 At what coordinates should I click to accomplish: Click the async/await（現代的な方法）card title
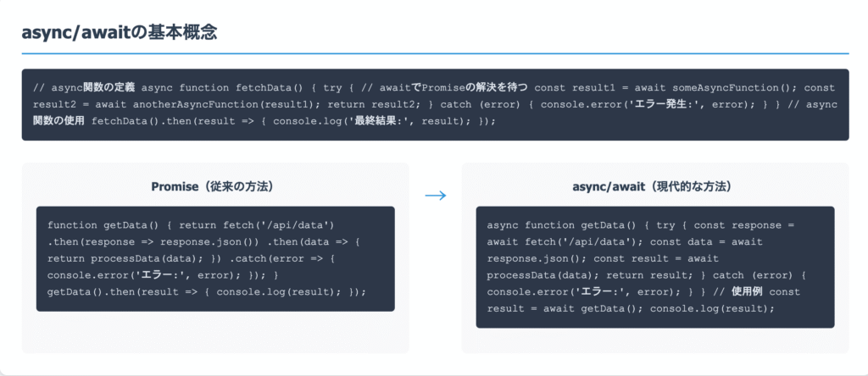coord(654,186)
